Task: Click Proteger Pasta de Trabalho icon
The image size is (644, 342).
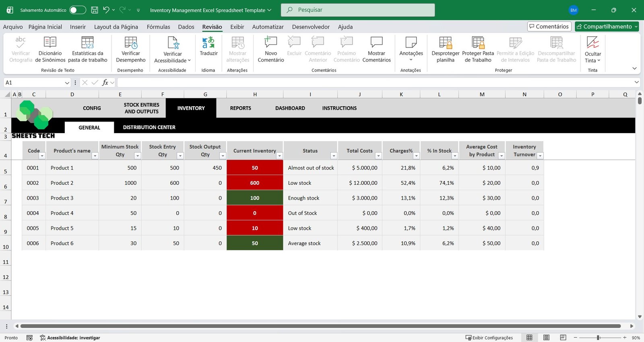Action: (x=478, y=43)
